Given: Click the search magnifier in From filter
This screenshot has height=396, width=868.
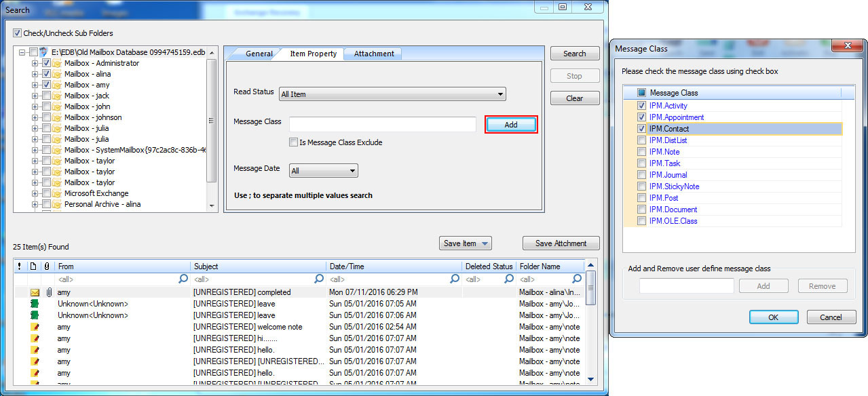Looking at the screenshot, I should click(x=183, y=279).
